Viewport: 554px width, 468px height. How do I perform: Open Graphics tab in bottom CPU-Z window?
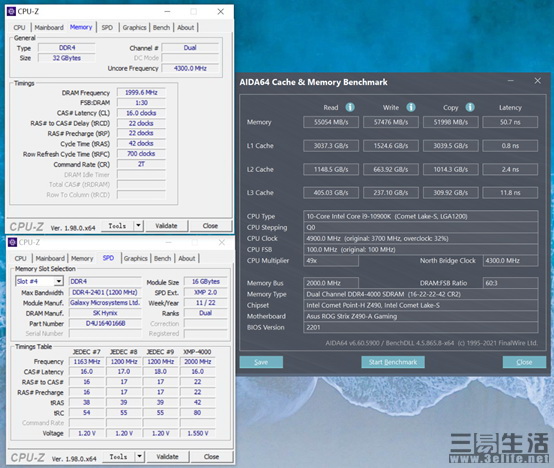tap(135, 259)
